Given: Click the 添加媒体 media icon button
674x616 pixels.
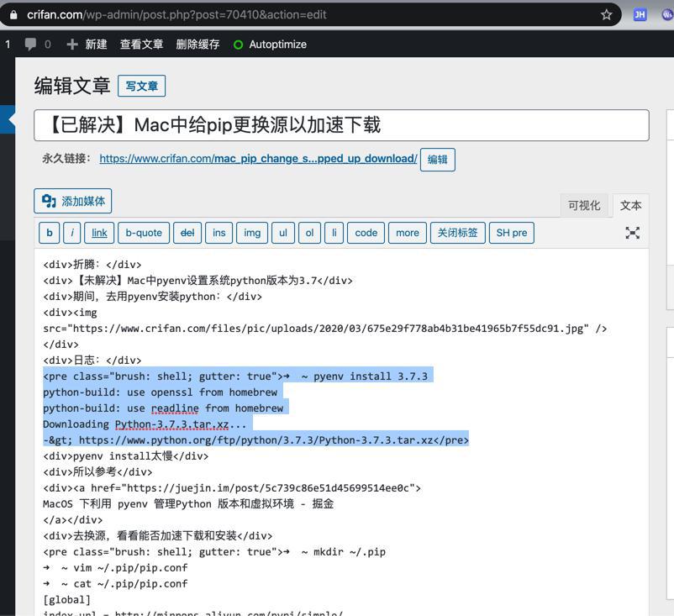Looking at the screenshot, I should tap(72, 201).
